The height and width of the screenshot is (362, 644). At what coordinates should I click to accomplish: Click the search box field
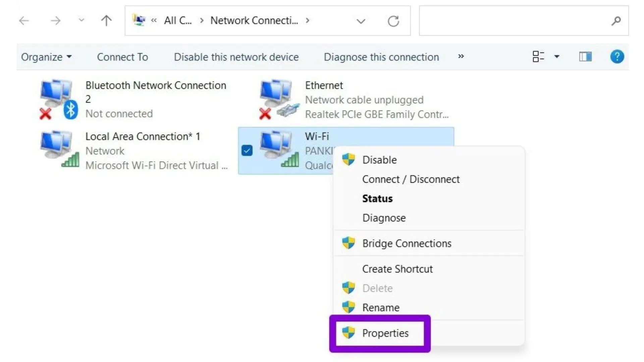[513, 21]
